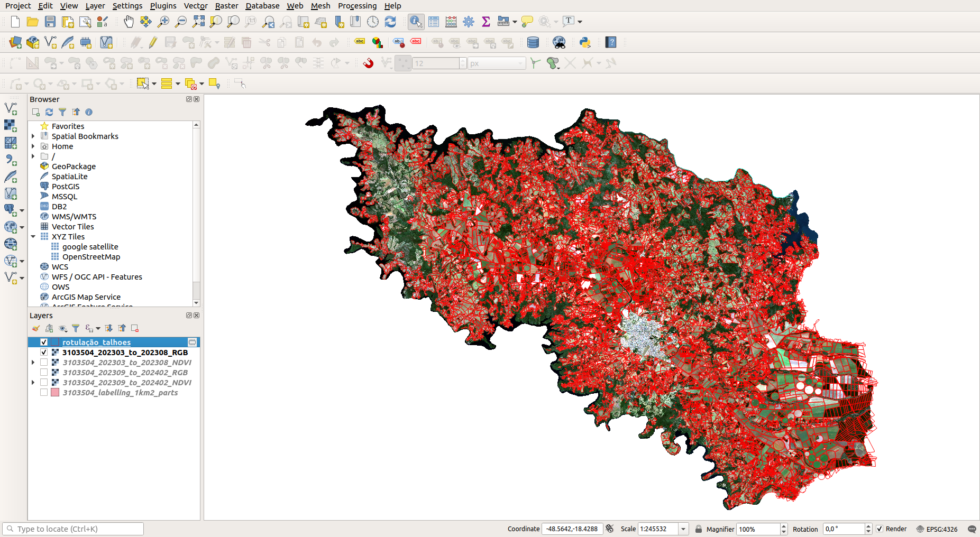Open the Processing menu
The image size is (980, 537).
click(357, 6)
